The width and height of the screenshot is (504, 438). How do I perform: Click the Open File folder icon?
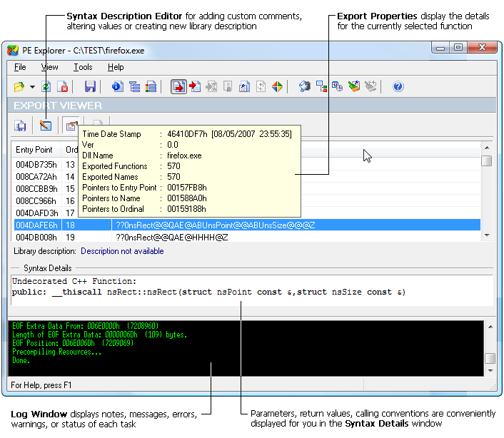coord(19,87)
